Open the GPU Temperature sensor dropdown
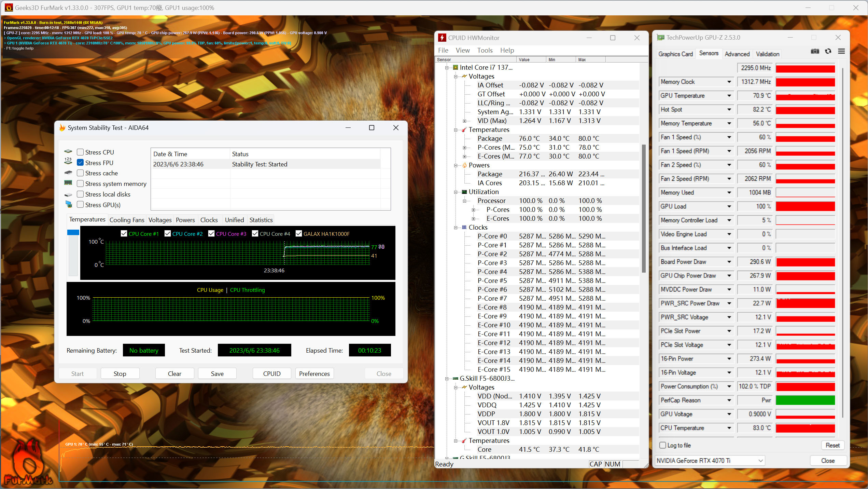The width and height of the screenshot is (868, 489). click(729, 96)
